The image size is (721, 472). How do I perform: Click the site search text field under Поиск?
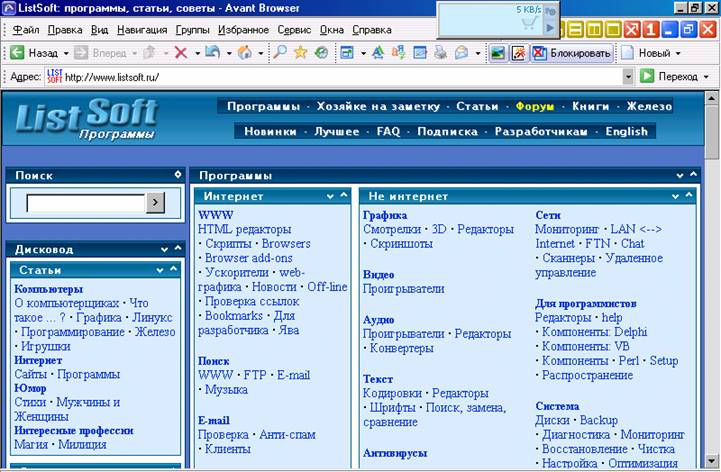[86, 203]
